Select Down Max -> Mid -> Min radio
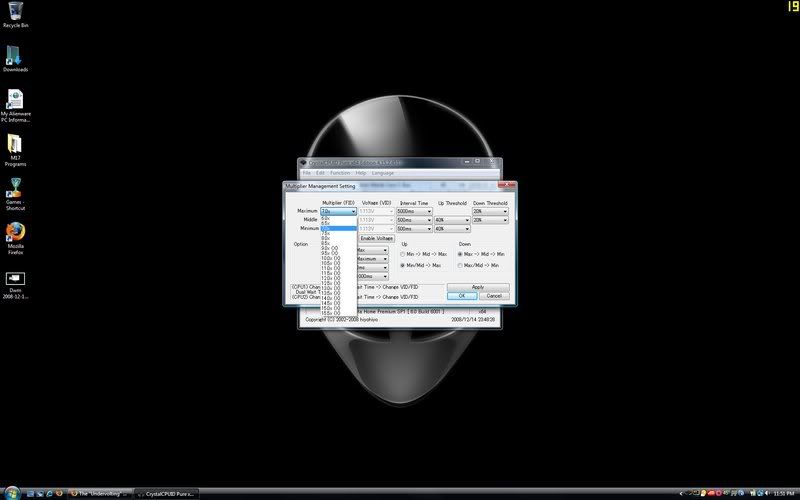 [460, 254]
